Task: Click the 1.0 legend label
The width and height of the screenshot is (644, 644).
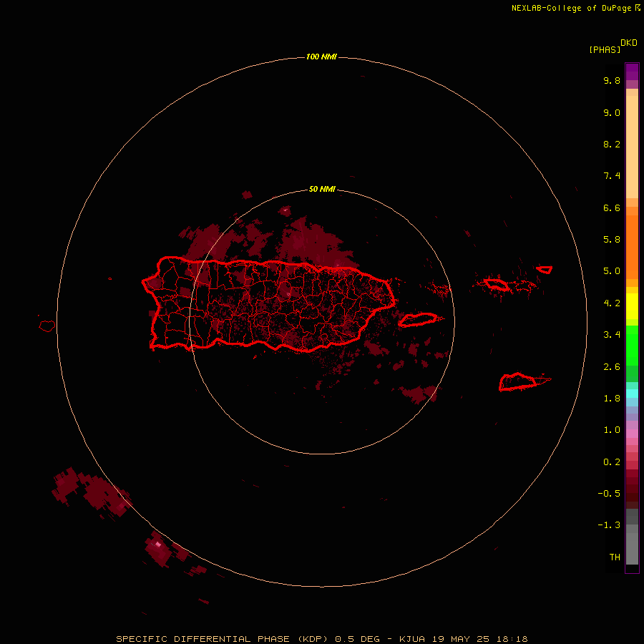Action: (x=612, y=430)
